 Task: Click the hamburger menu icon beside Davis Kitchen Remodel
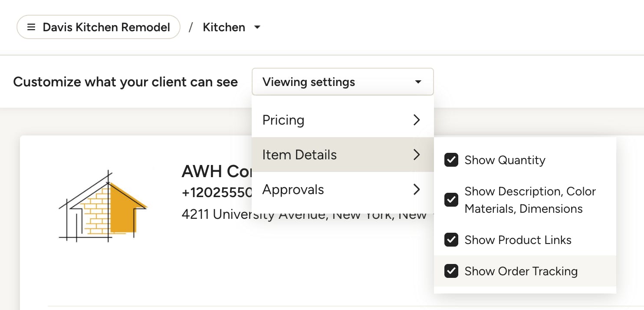coord(31,27)
